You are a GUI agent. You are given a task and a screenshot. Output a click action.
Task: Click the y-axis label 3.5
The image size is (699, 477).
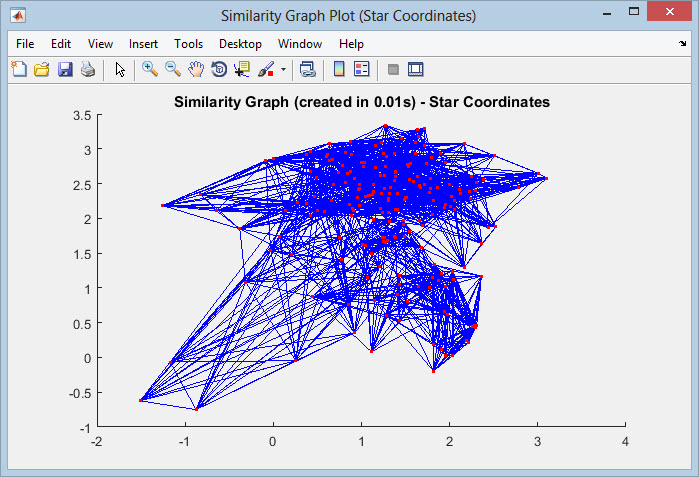click(82, 115)
